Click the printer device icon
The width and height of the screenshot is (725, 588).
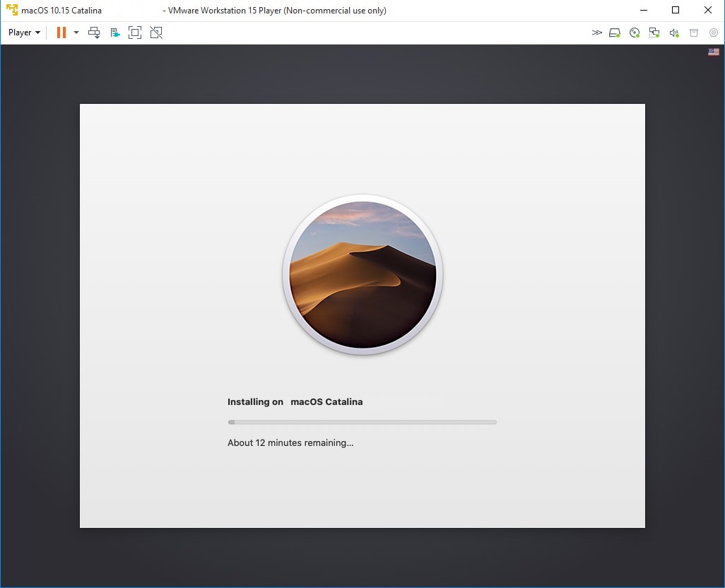[x=693, y=33]
